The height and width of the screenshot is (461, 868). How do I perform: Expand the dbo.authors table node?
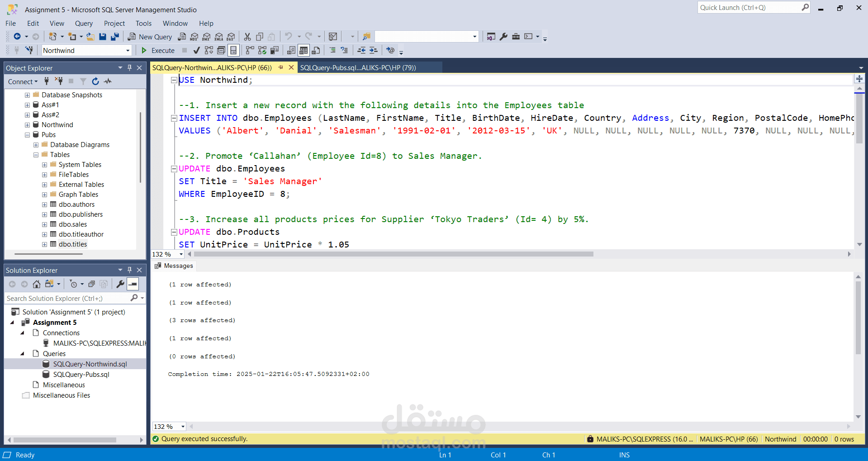(44, 204)
